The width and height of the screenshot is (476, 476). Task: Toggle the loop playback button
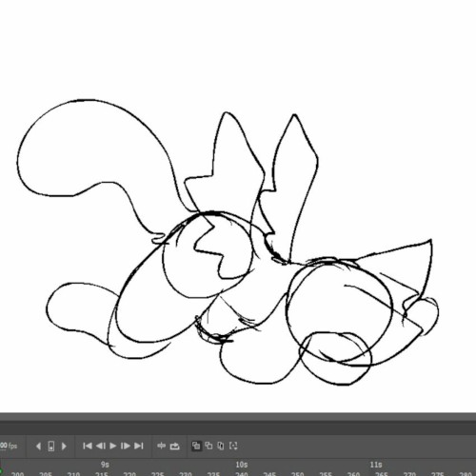click(x=174, y=446)
